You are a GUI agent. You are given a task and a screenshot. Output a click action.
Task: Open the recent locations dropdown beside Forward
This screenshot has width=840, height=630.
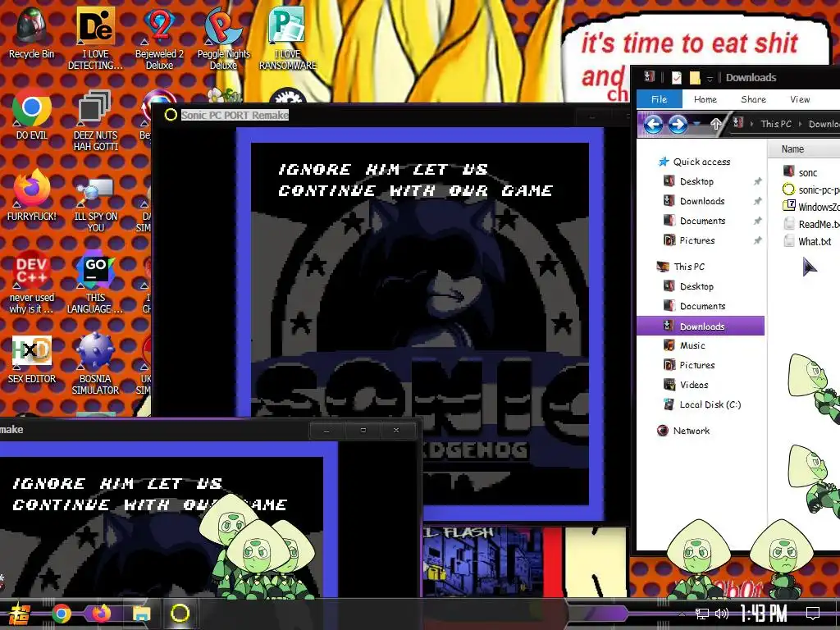coord(696,125)
